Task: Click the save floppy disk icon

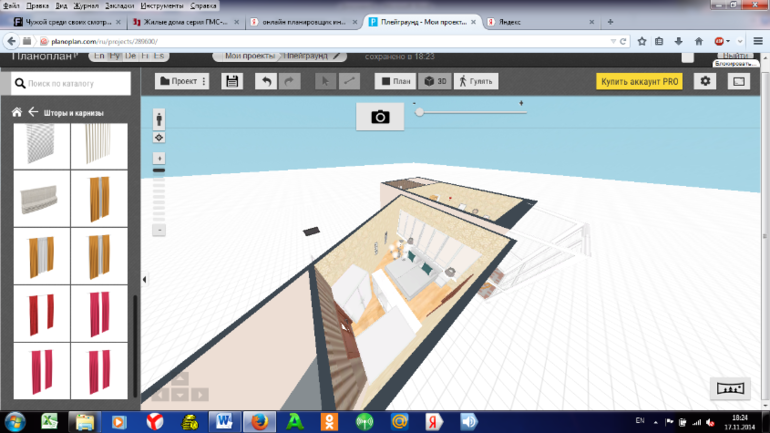Action: (232, 81)
